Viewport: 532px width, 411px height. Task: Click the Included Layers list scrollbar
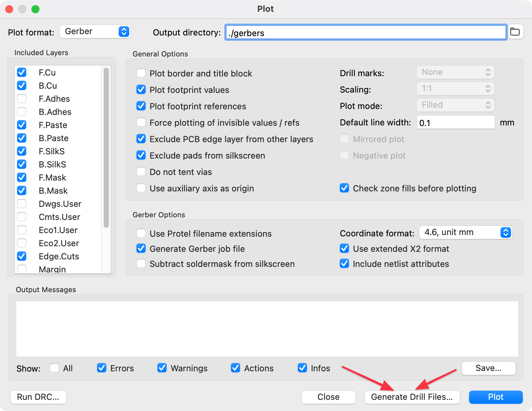pos(106,148)
